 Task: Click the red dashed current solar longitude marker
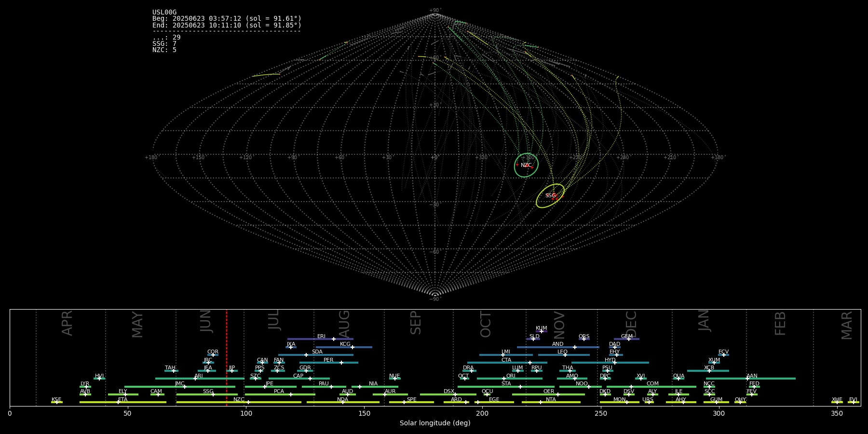pyautogui.click(x=227, y=357)
